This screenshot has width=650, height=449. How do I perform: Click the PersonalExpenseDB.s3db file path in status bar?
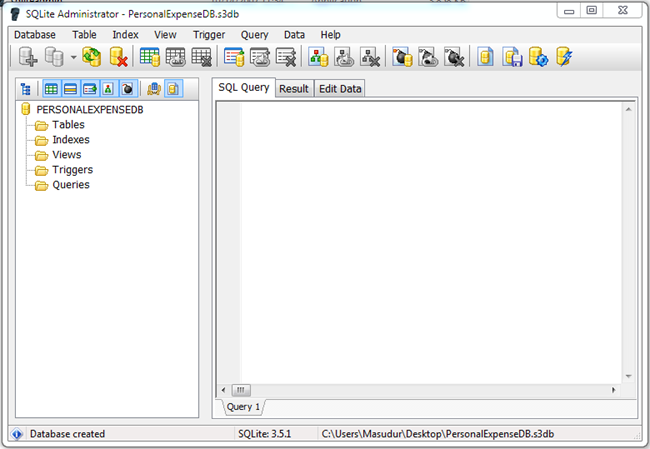pyautogui.click(x=438, y=434)
